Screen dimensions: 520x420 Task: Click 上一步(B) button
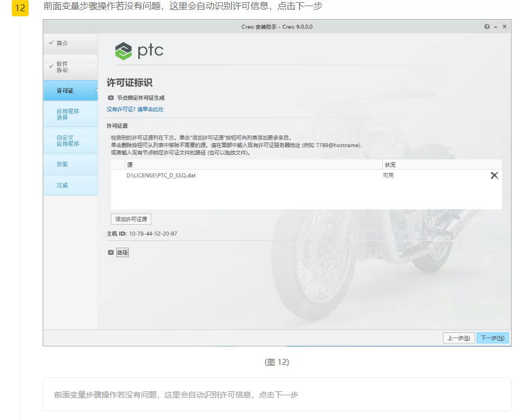(x=459, y=338)
